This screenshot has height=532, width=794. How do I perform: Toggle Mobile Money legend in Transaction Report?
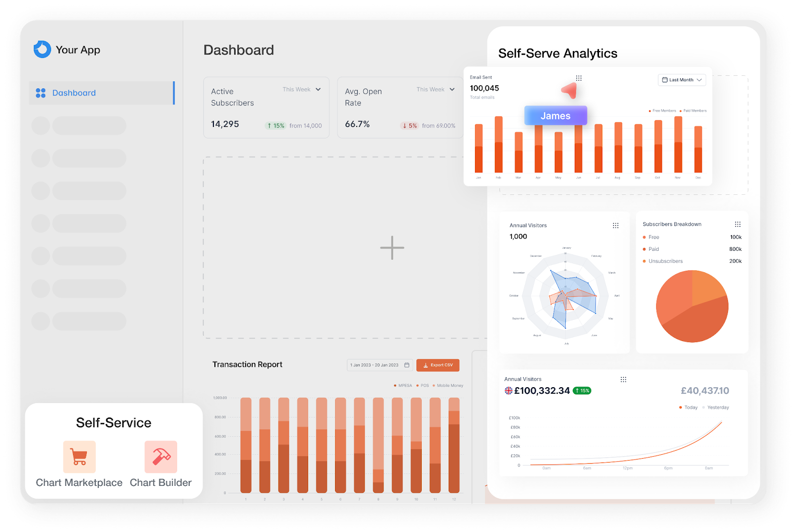point(448,385)
